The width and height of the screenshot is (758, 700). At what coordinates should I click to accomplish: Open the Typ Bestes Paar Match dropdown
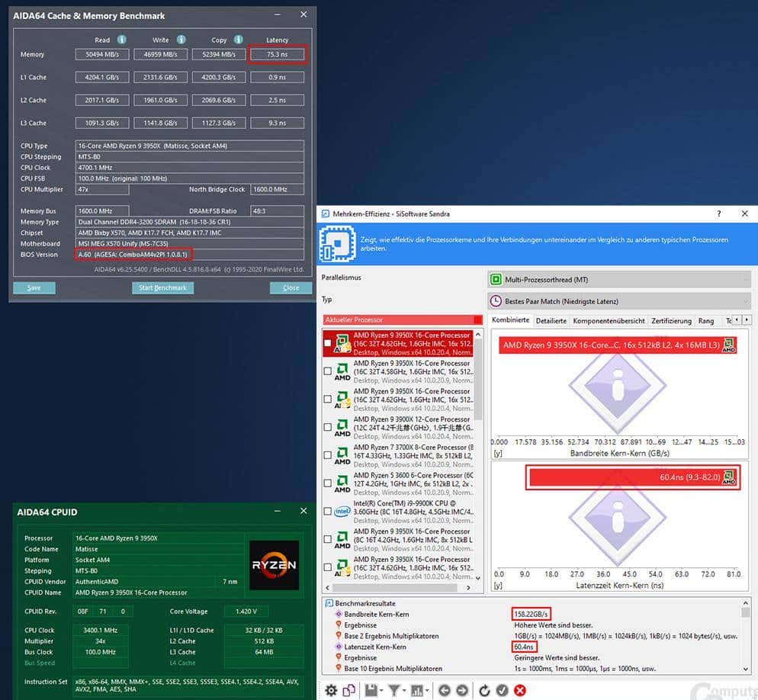(620, 301)
